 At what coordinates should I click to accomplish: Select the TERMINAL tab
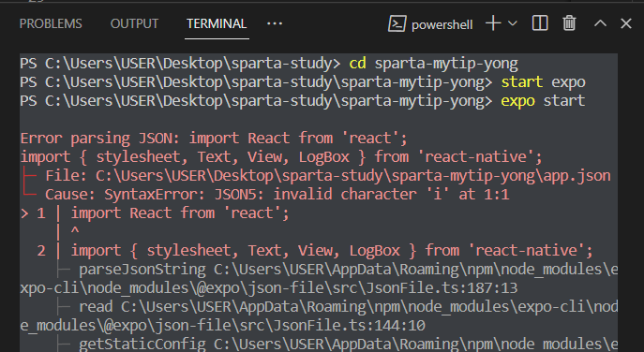pyautogui.click(x=217, y=23)
